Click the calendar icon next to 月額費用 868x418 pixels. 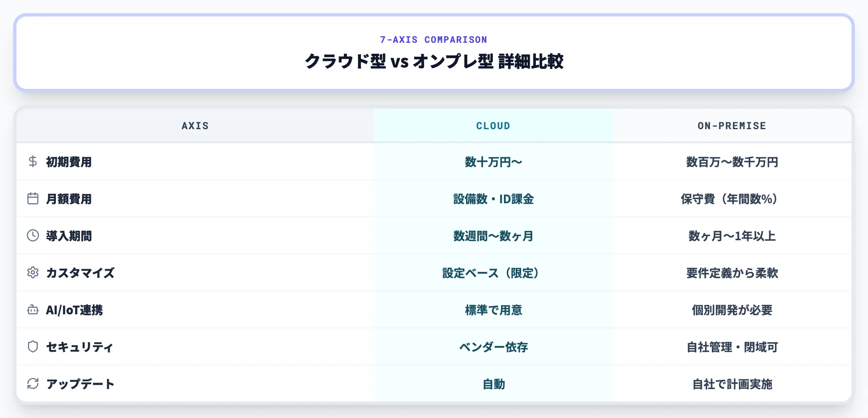pos(33,199)
